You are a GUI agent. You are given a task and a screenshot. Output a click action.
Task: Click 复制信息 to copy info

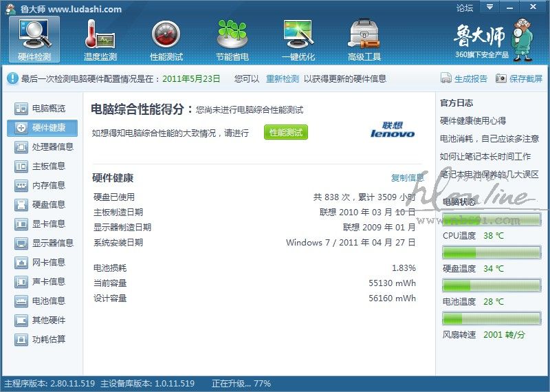408,178
